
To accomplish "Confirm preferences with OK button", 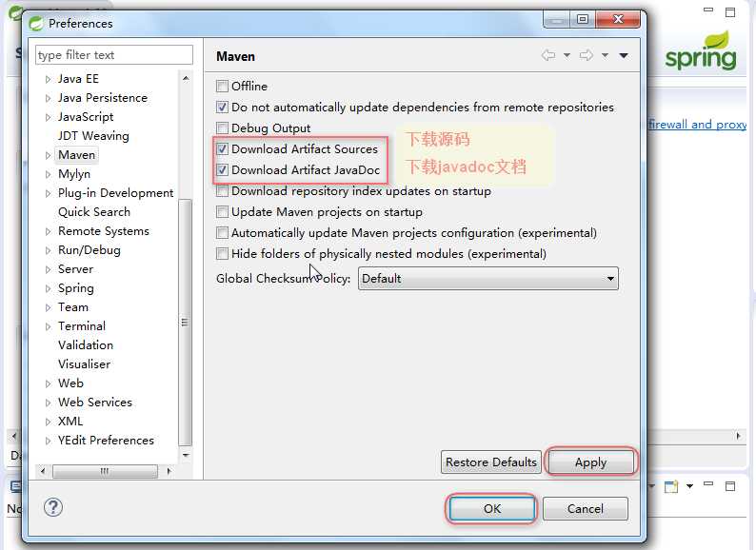I will coord(492,508).
